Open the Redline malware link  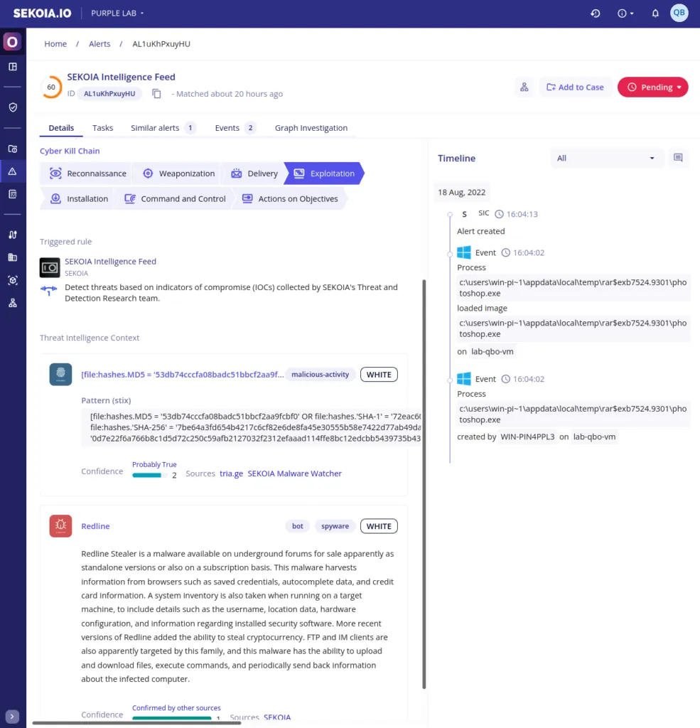tap(96, 526)
